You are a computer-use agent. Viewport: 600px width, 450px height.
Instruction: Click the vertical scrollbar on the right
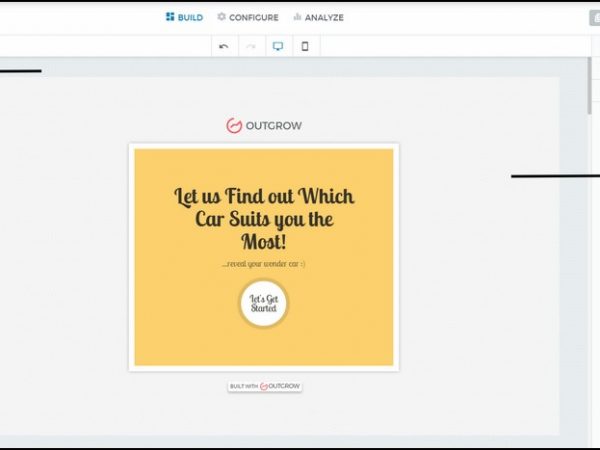click(x=589, y=90)
